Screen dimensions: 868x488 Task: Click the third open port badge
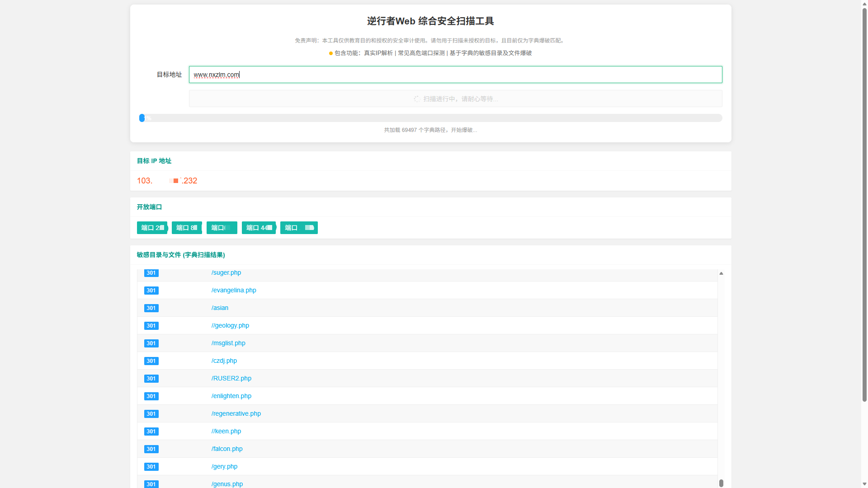point(222,228)
